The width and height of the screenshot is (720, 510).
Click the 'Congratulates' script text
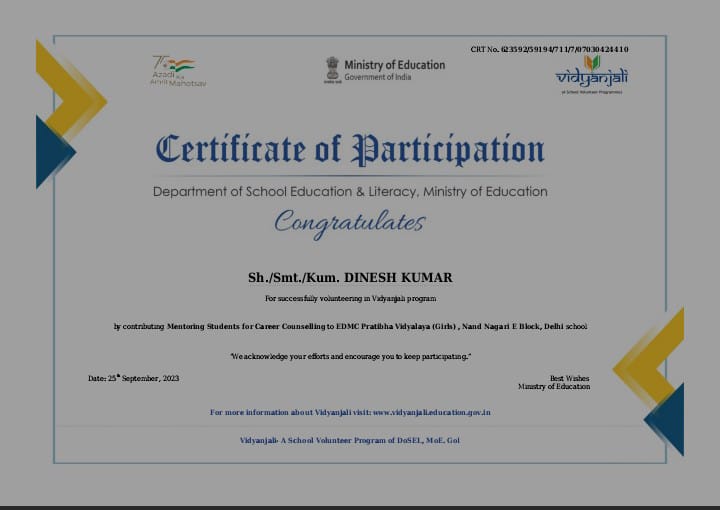click(350, 221)
